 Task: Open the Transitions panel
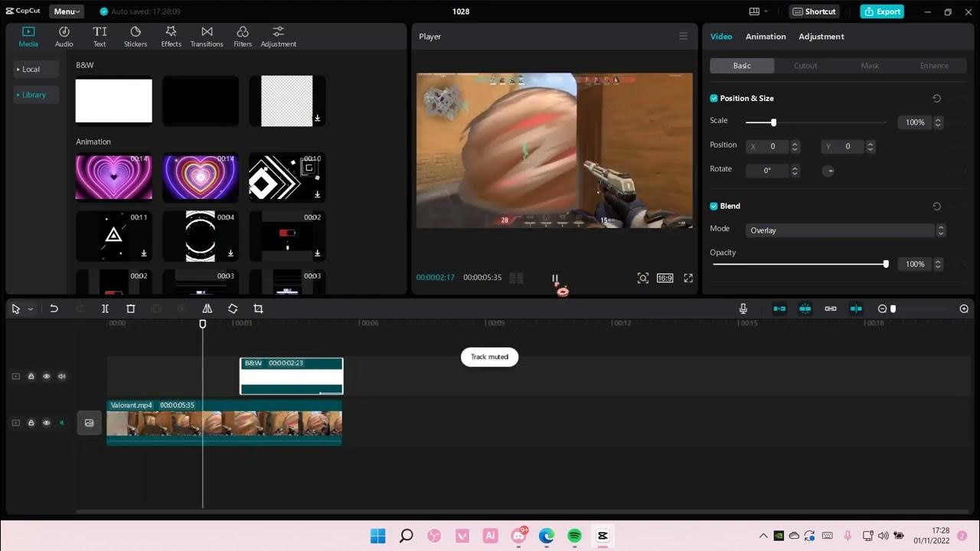pos(207,36)
